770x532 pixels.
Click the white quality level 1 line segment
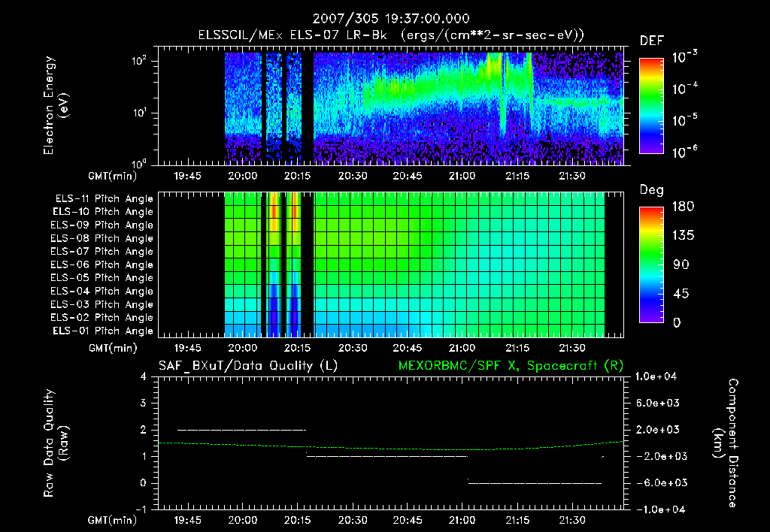387,456
